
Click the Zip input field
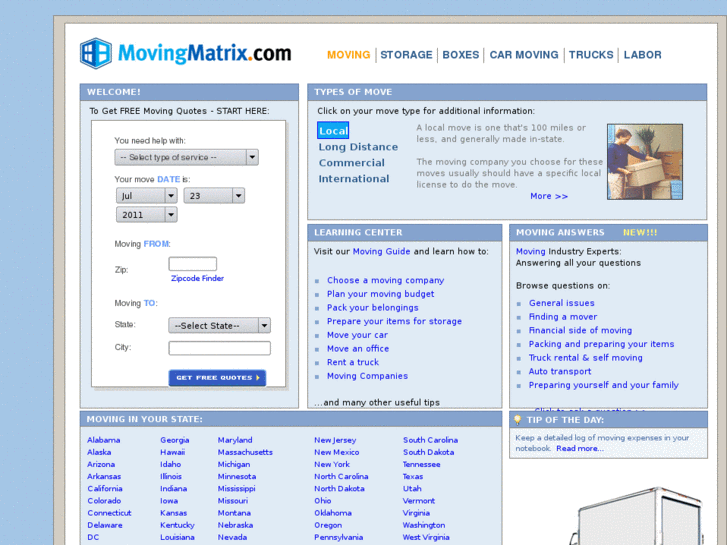pyautogui.click(x=192, y=264)
